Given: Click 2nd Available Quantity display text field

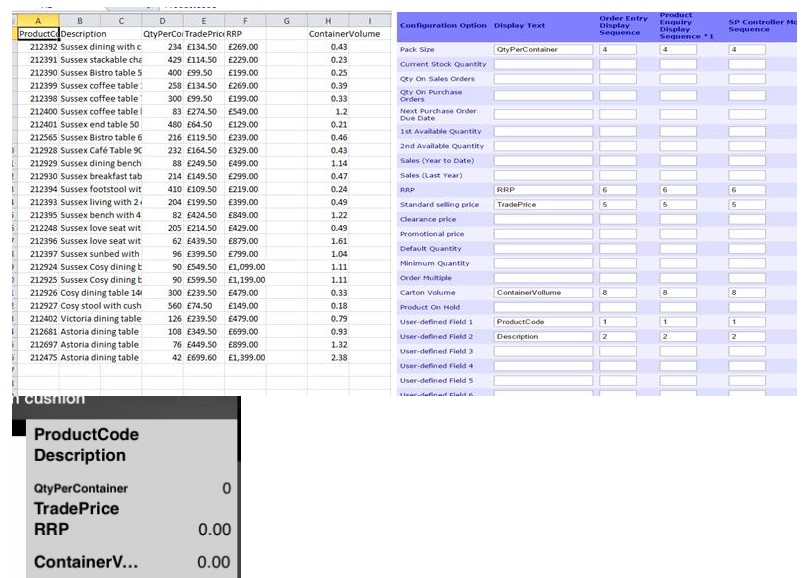Looking at the screenshot, I should coord(543,146).
